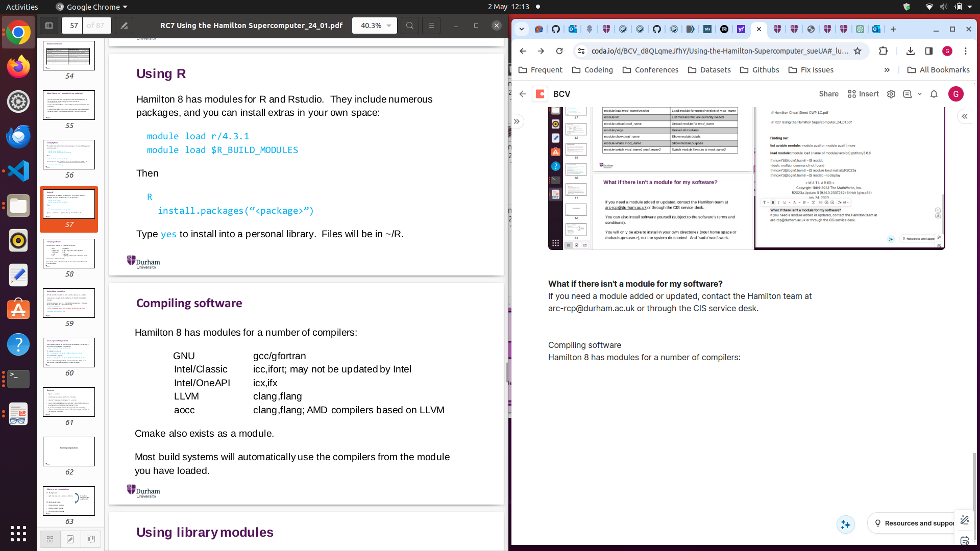Open search in the PDF viewer

[x=409, y=26]
